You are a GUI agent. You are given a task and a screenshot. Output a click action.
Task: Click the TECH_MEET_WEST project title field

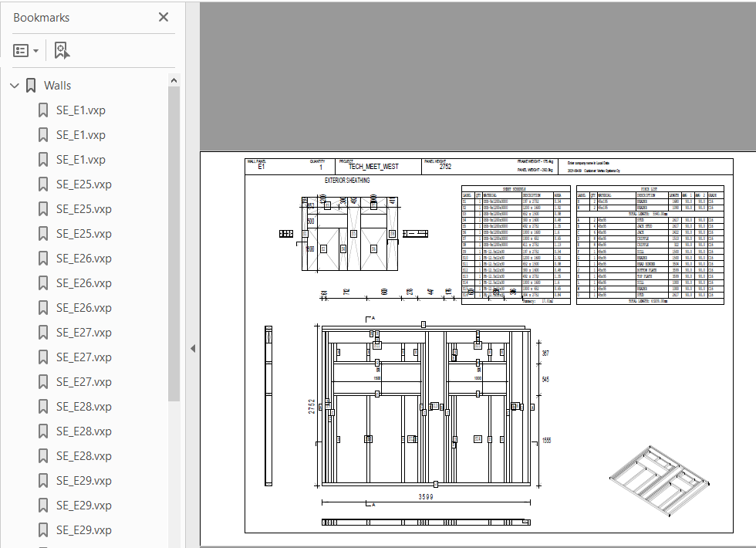[373, 167]
